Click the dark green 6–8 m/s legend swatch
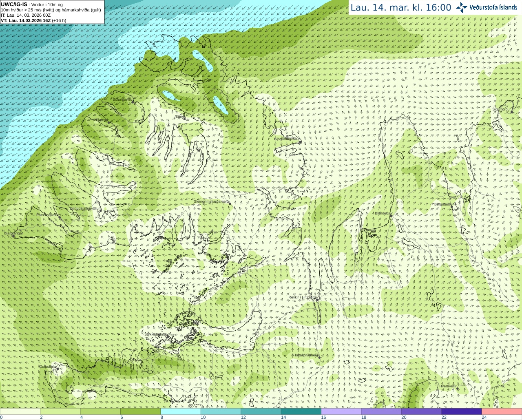Screen dimensions: 522x420 [x=140, y=411]
